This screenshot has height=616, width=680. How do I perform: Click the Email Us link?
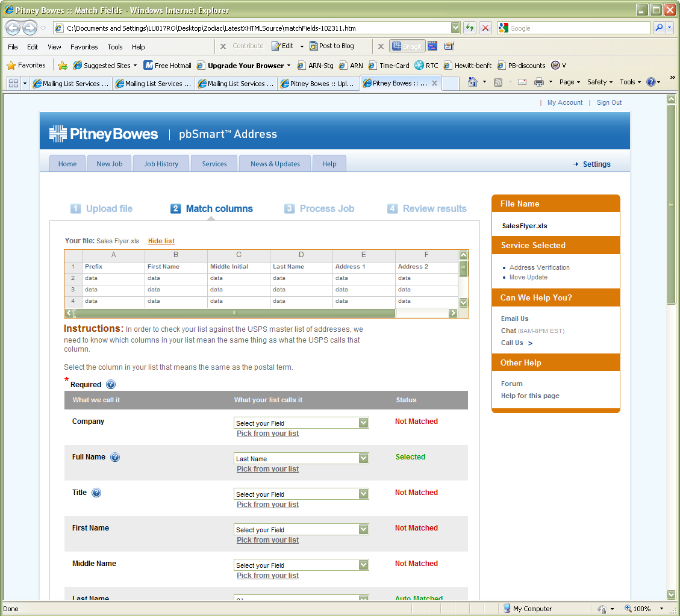pyautogui.click(x=515, y=319)
